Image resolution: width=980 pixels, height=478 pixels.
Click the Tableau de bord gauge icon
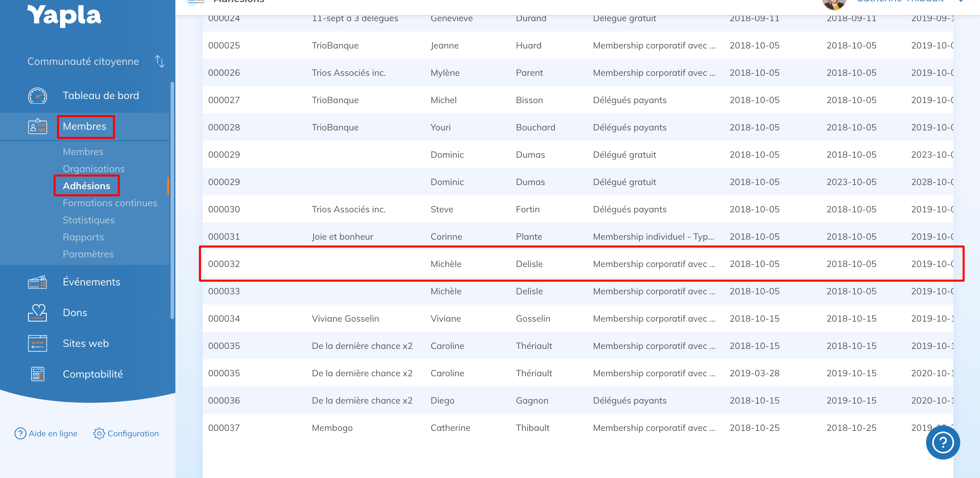37,96
